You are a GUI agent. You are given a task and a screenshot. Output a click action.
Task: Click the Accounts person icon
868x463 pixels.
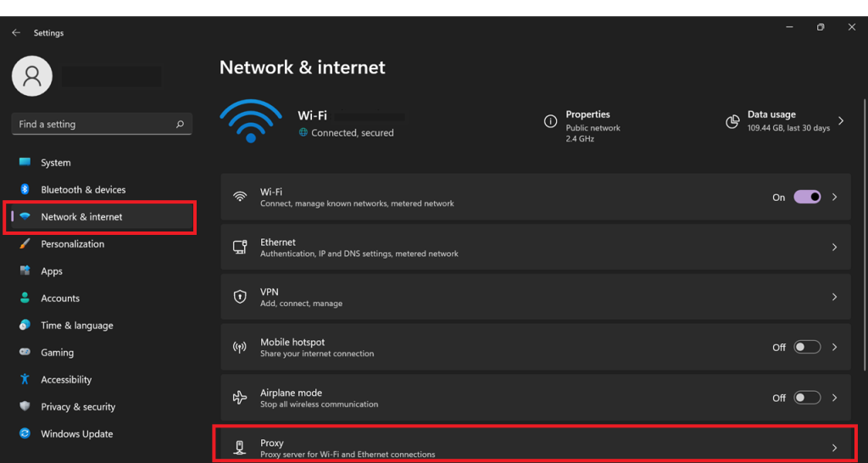(25, 298)
